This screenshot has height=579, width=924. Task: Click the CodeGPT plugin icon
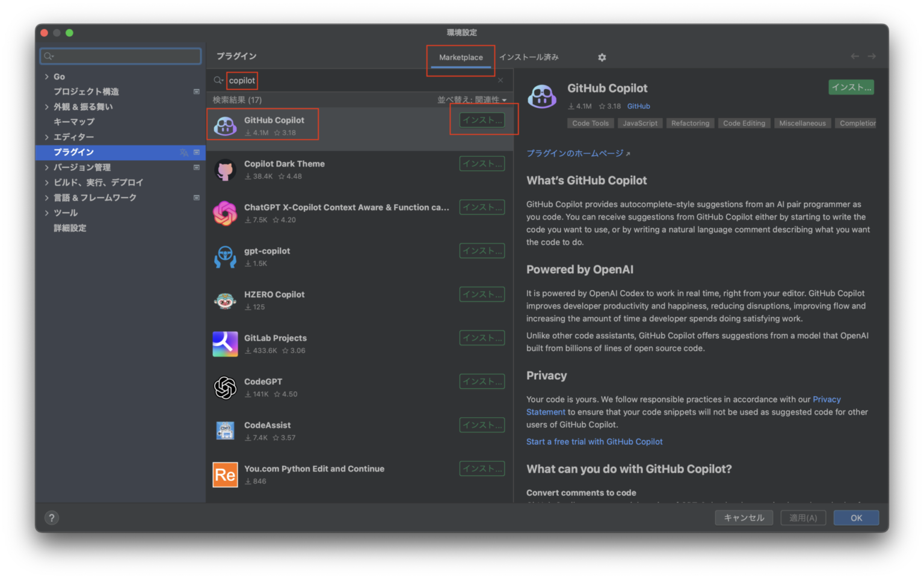click(225, 388)
